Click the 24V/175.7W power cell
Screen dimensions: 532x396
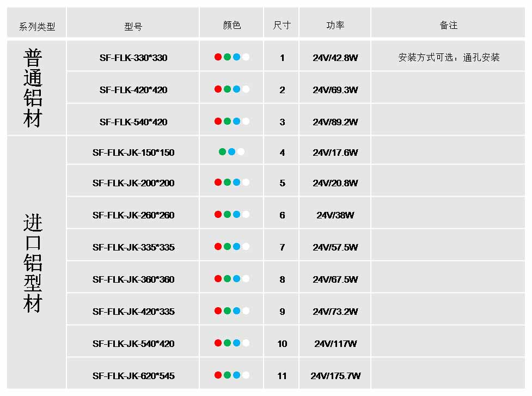coord(335,376)
